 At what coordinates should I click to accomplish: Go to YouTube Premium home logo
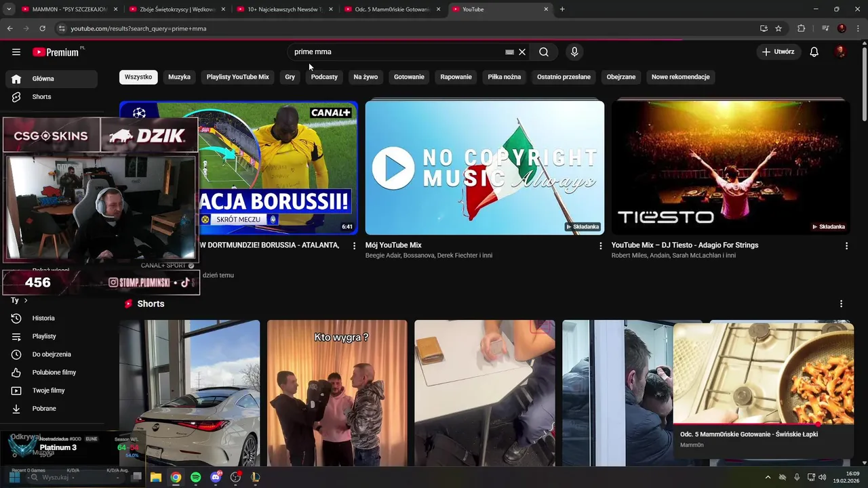coord(56,52)
